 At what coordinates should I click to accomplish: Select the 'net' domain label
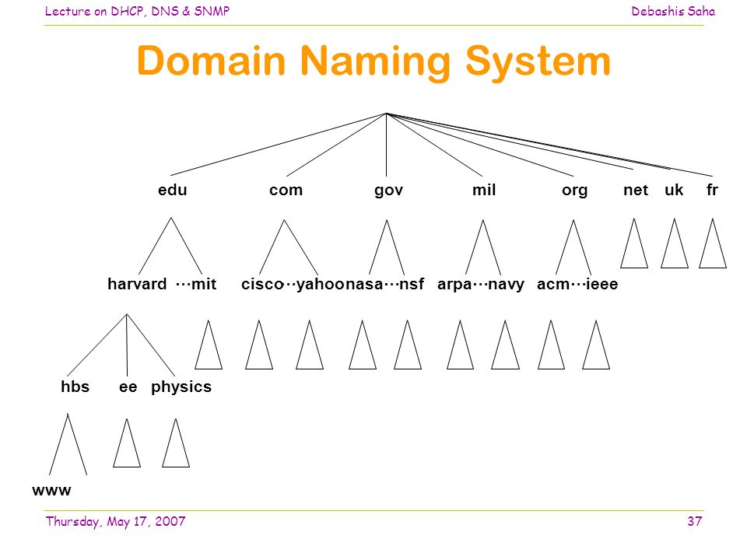click(636, 191)
